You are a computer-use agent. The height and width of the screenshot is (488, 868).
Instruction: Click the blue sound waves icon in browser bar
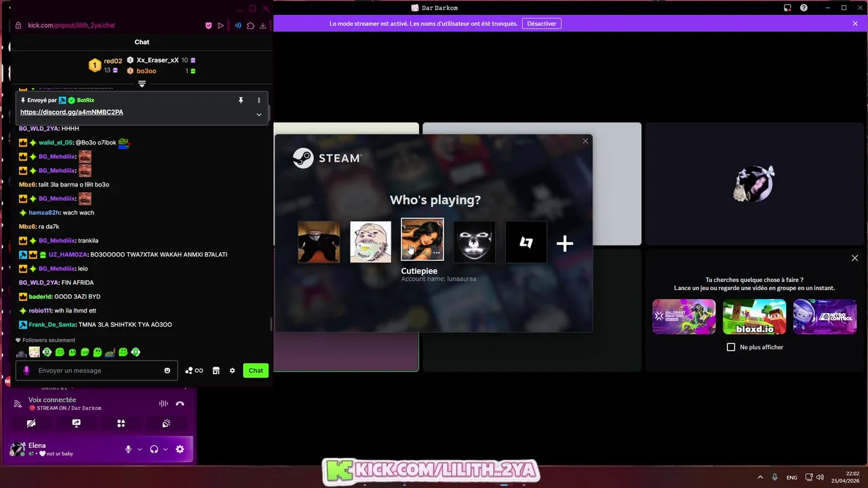tap(238, 25)
